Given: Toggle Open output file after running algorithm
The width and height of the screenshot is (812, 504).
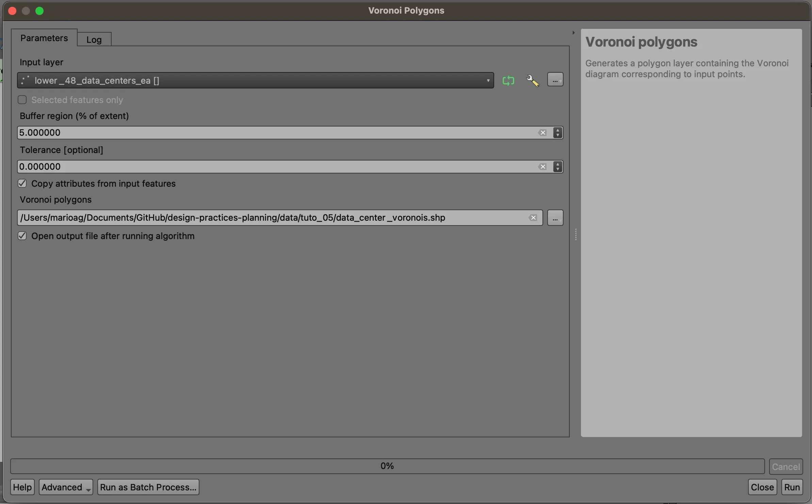Looking at the screenshot, I should pos(21,235).
